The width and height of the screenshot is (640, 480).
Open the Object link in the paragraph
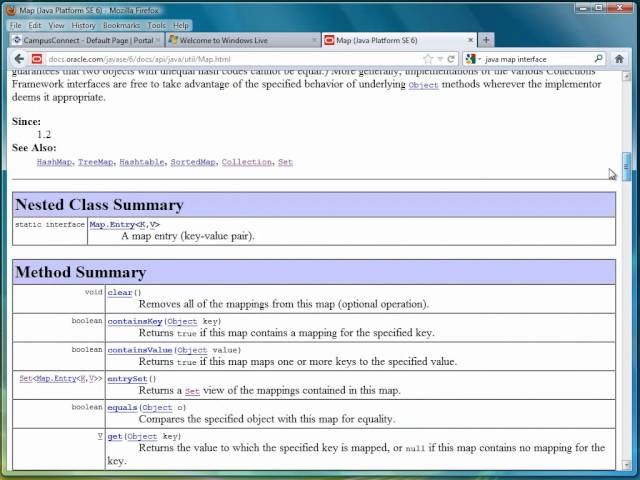click(x=423, y=85)
